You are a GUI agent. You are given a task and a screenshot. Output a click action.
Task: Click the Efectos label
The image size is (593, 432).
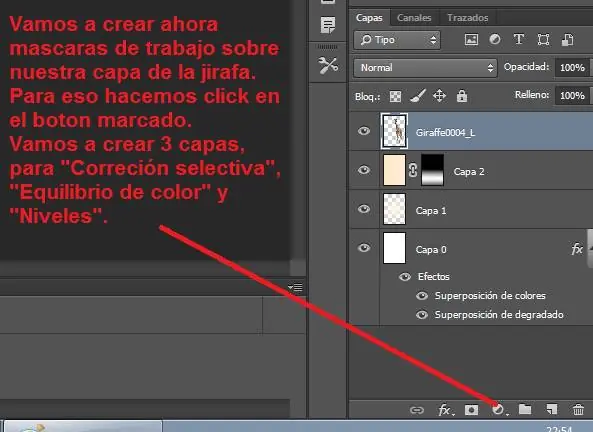(x=433, y=277)
